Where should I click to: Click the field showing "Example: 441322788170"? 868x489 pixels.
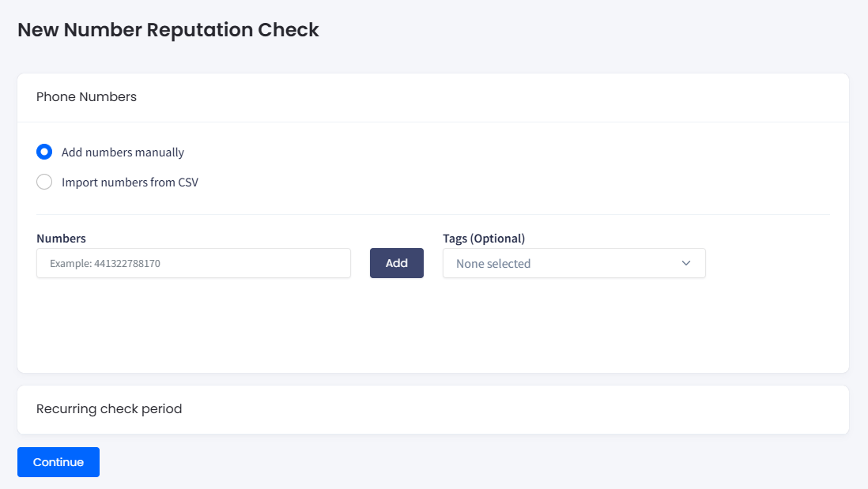(194, 263)
